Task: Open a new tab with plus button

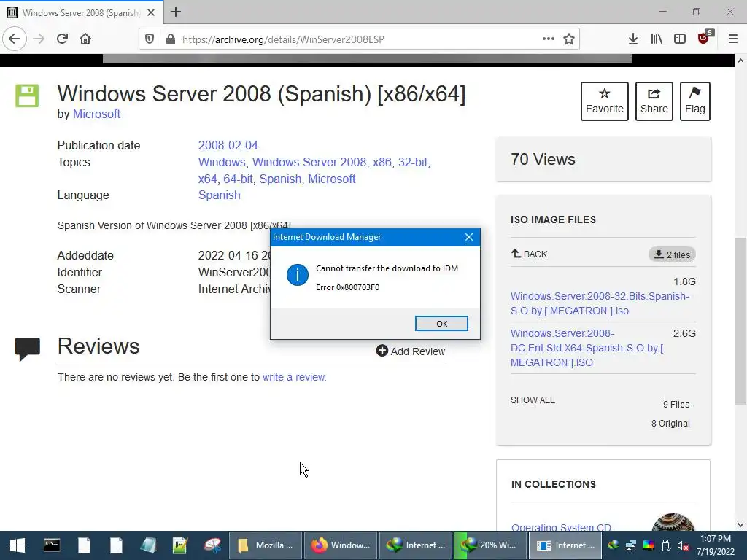Action: click(x=176, y=12)
